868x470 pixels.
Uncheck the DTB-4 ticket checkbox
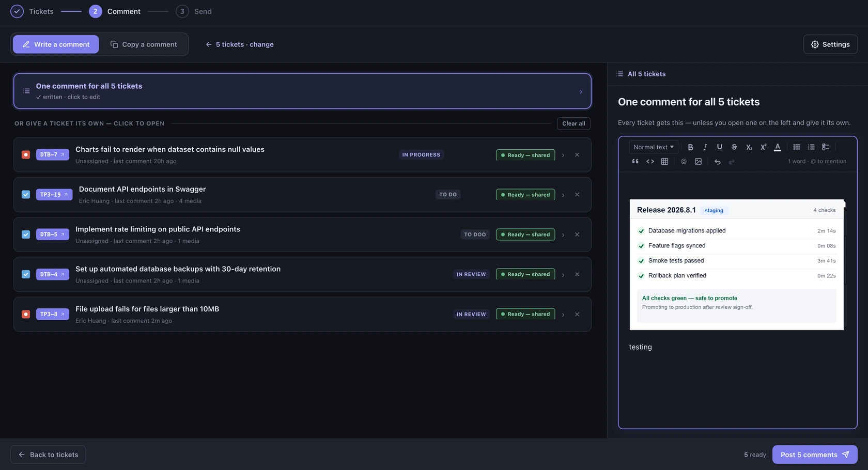[x=26, y=274]
